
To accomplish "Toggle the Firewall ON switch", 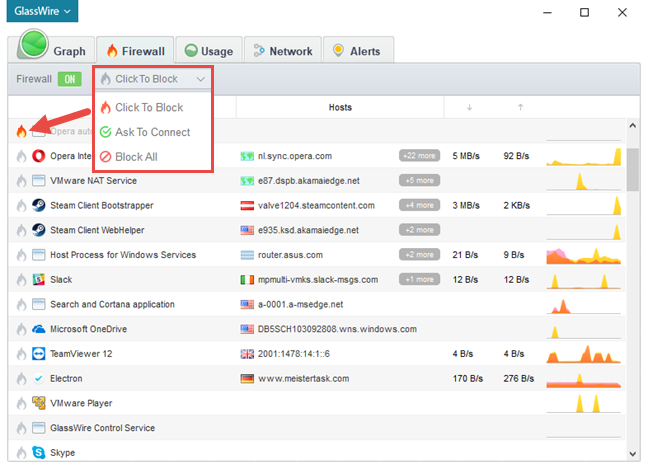I will coord(70,79).
